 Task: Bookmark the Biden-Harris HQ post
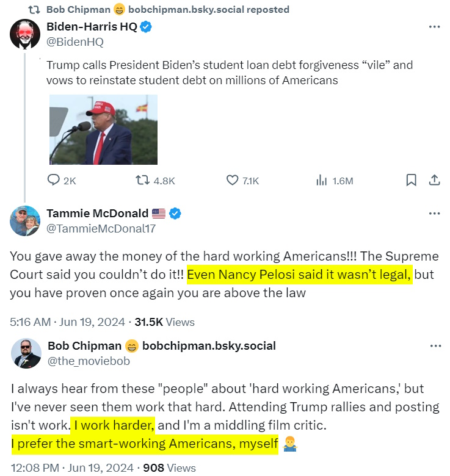coord(412,180)
